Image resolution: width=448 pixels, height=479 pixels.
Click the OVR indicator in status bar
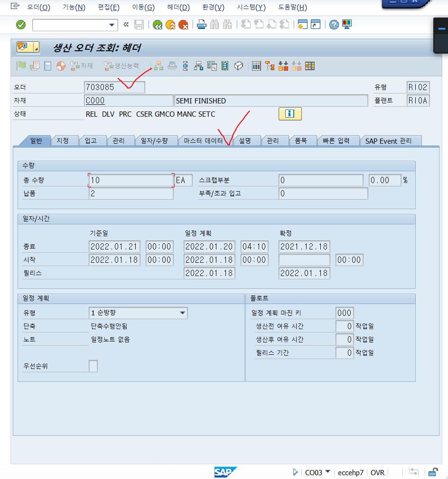point(377,472)
